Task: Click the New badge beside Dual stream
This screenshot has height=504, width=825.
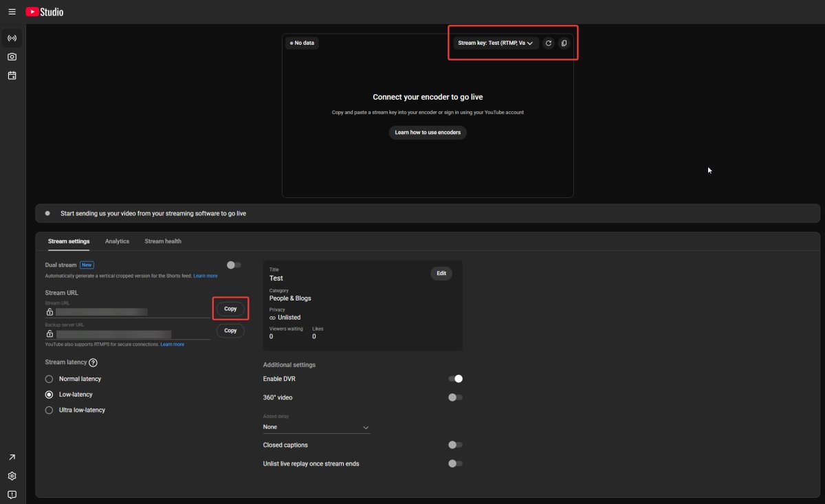Action: 87,265
